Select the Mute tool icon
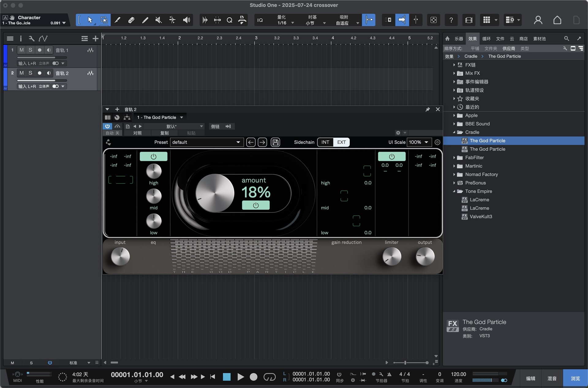 click(159, 20)
